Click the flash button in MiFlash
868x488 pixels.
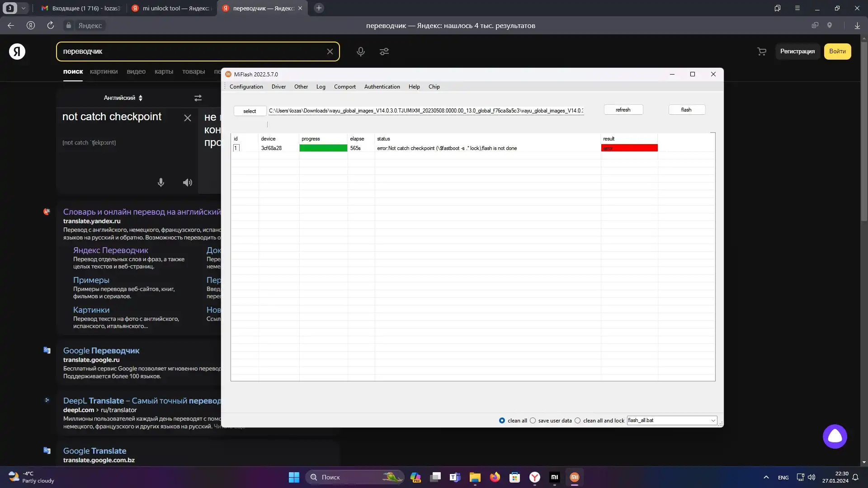coord(686,110)
